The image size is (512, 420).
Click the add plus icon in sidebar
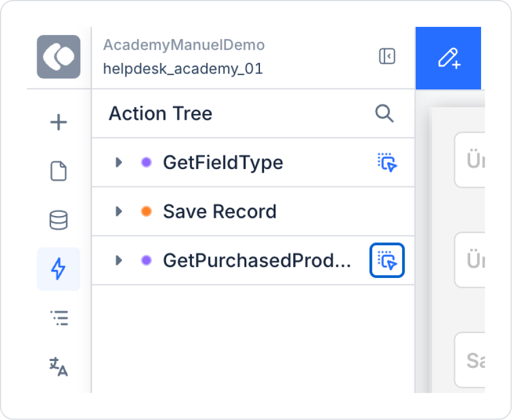(x=58, y=122)
